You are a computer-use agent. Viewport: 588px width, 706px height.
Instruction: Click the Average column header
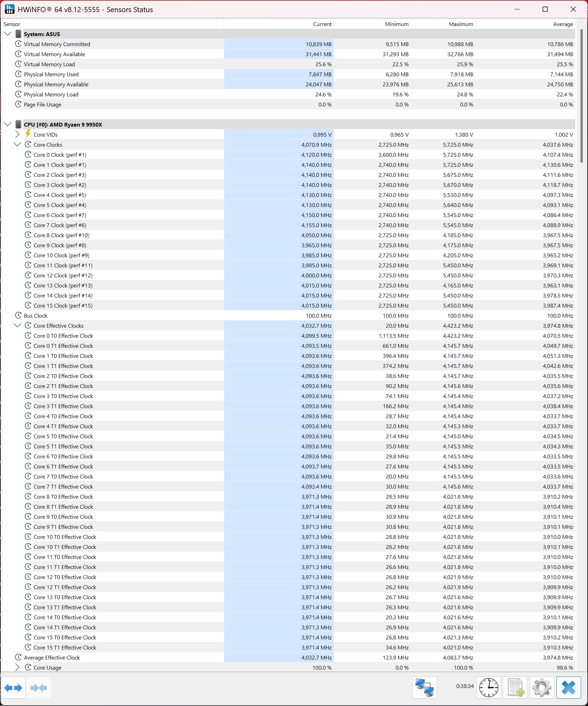[x=525, y=24]
